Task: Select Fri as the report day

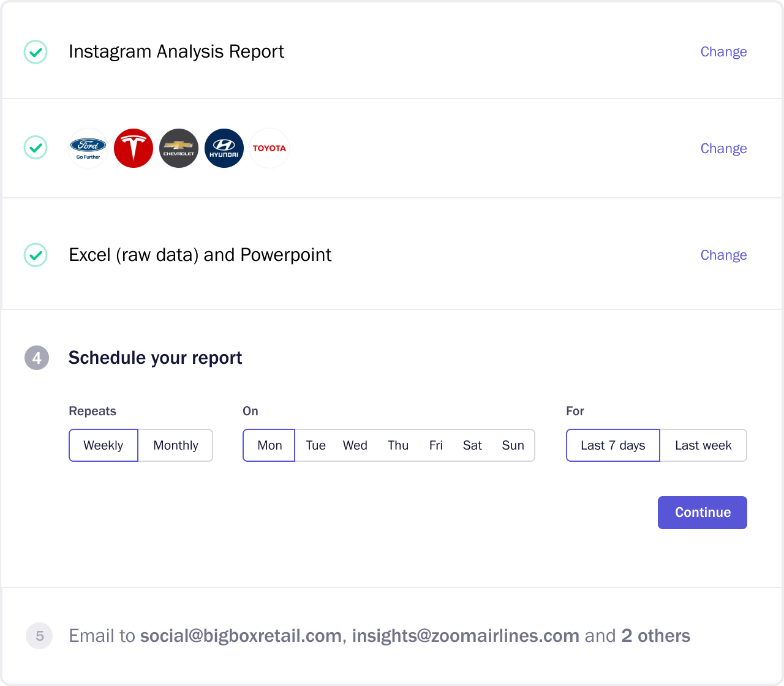Action: [436, 445]
